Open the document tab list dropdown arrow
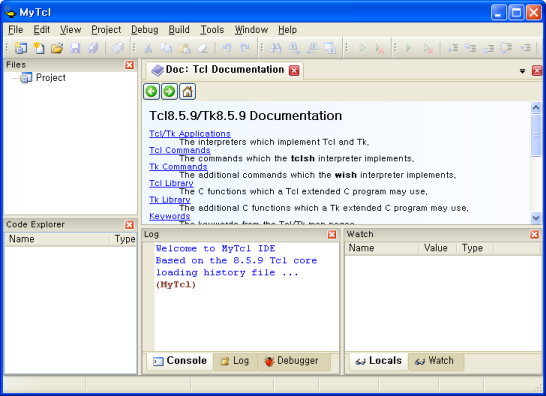The image size is (546, 396). pyautogui.click(x=522, y=71)
